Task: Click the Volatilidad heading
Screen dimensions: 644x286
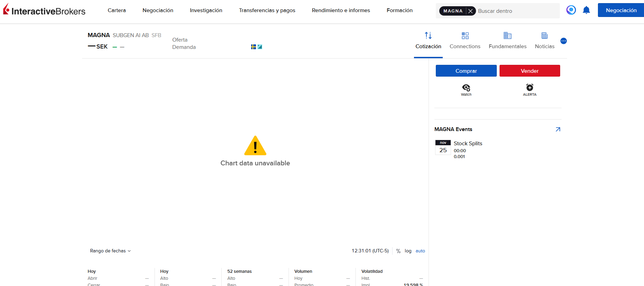Action: tap(372, 271)
